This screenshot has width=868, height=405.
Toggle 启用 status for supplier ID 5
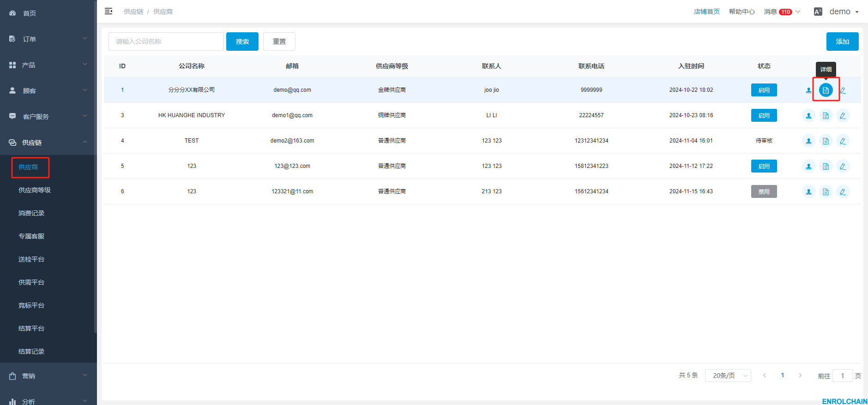(764, 166)
